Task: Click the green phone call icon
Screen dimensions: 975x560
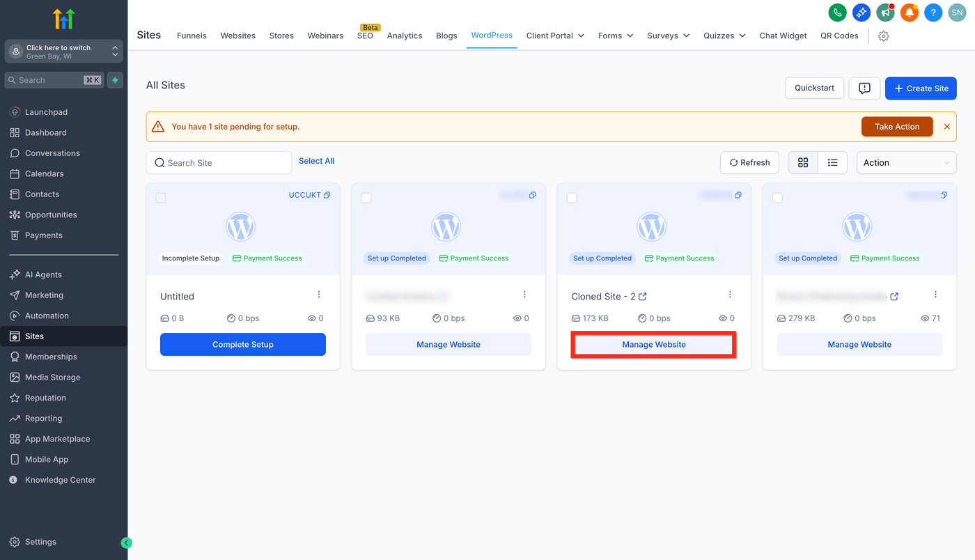Action: 837,12
